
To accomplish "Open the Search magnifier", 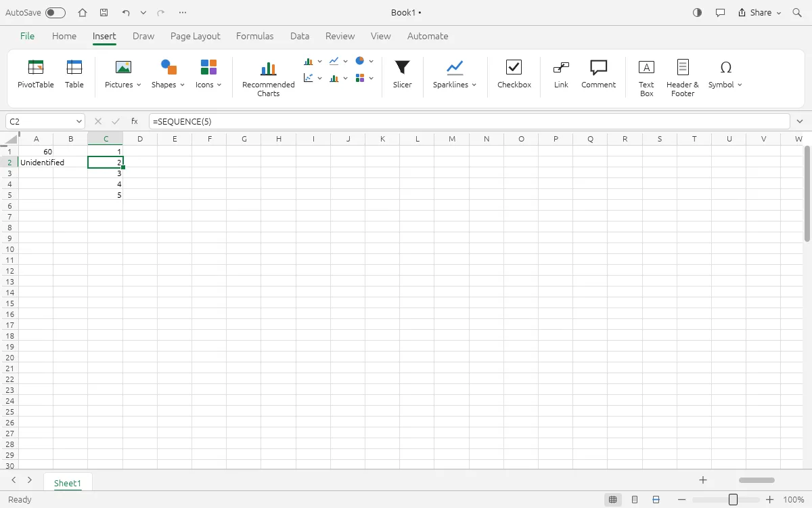I will click(797, 12).
